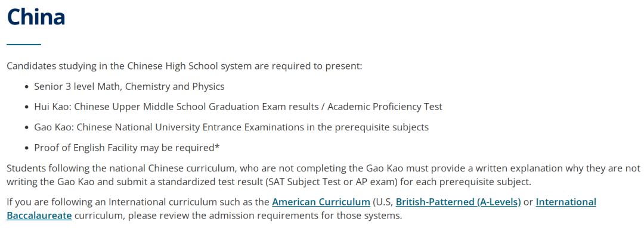
Task: Select the Senior 3 level Math bullet text
Action: click(x=129, y=86)
